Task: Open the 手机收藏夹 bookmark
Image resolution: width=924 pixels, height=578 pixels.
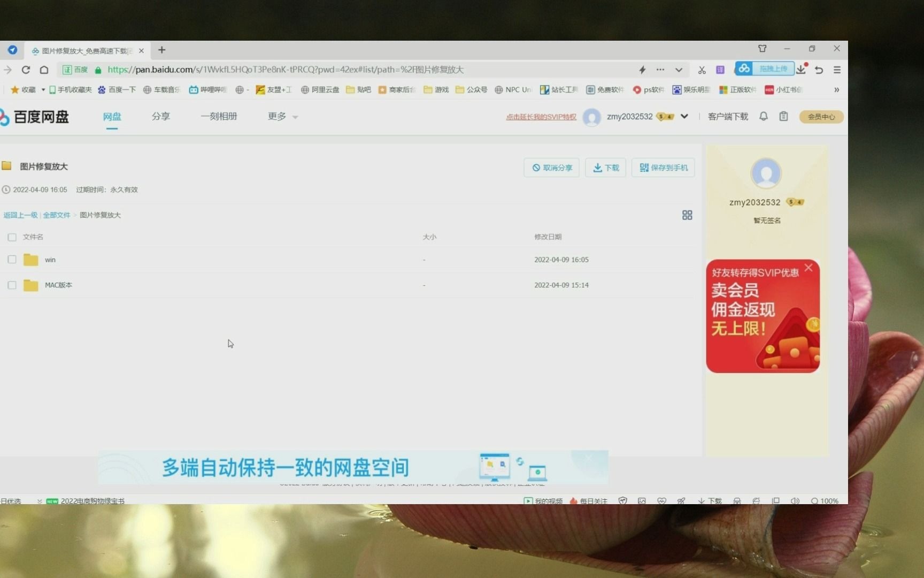Action: point(71,89)
